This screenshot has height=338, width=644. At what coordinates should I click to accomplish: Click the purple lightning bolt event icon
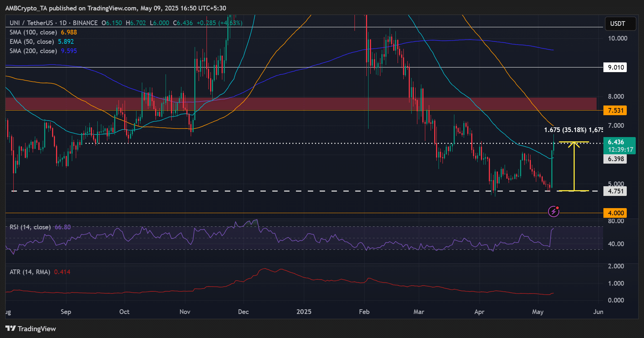[x=553, y=211]
